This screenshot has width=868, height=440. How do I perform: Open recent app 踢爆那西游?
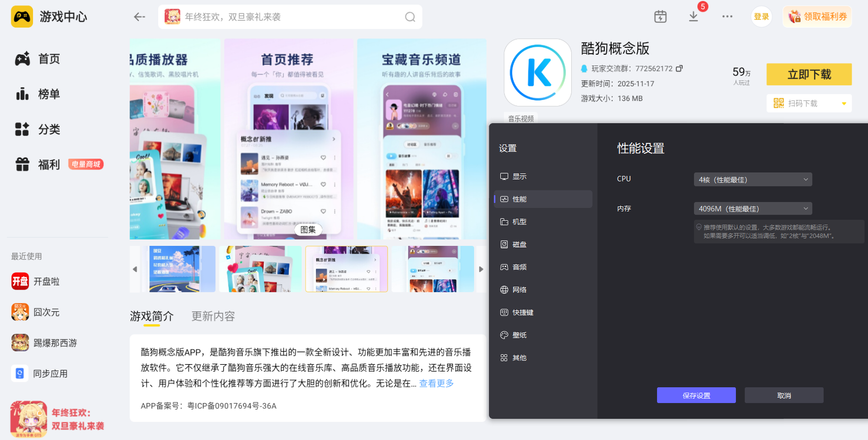click(x=44, y=343)
